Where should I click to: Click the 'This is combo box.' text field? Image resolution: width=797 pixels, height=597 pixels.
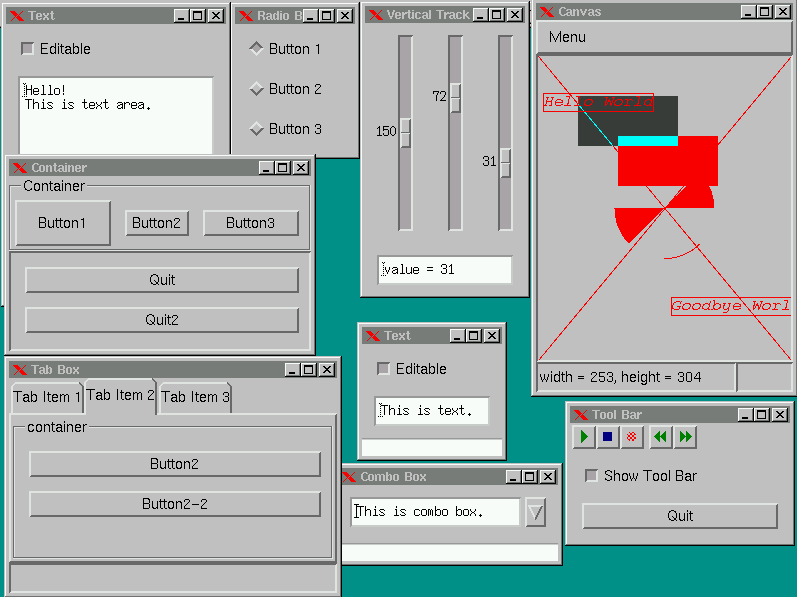click(435, 512)
